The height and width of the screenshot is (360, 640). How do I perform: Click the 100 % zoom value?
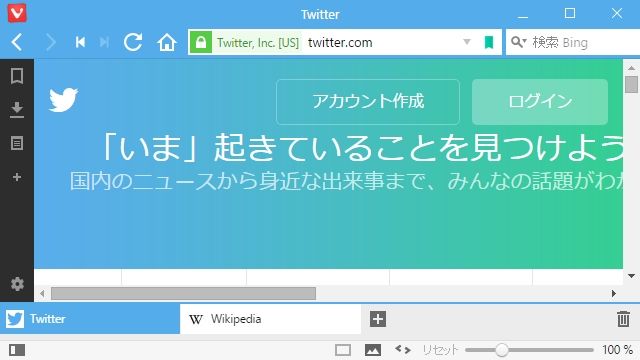(x=618, y=350)
